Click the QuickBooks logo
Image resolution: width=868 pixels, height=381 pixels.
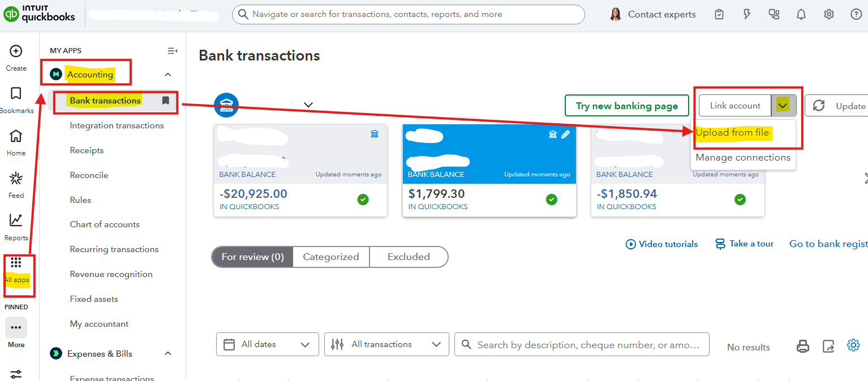[x=39, y=14]
